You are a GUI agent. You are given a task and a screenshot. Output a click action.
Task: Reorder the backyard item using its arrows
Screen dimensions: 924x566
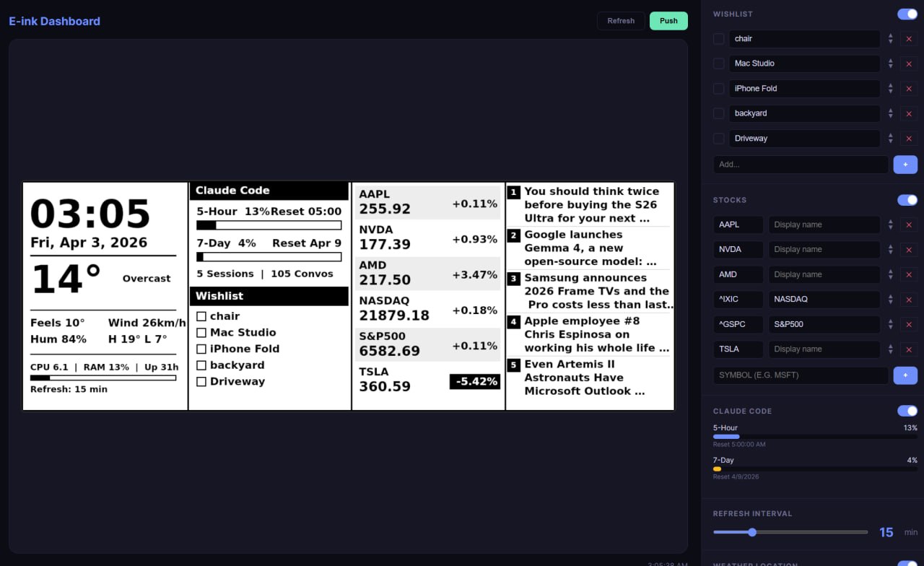click(891, 113)
